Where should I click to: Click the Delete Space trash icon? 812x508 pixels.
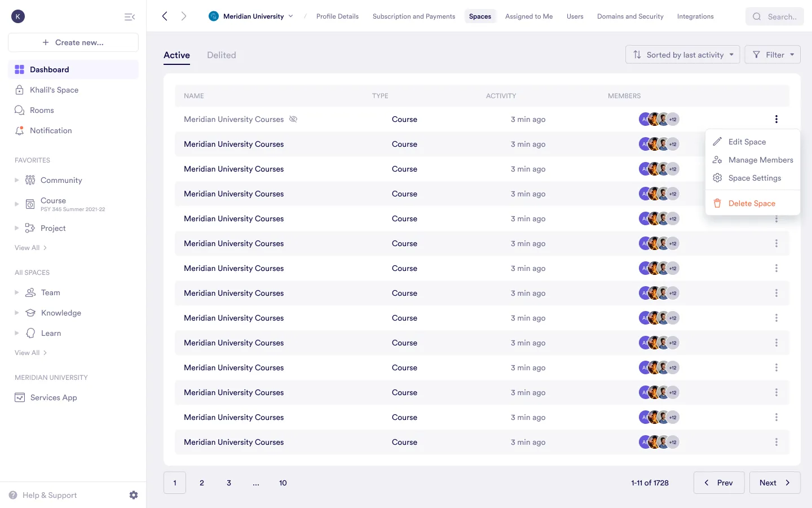tap(717, 203)
